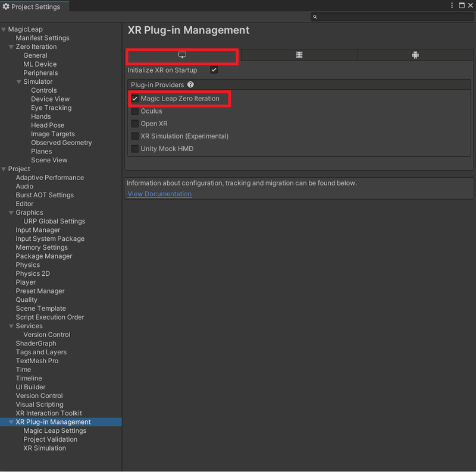476x472 pixels.
Task: Uncheck Magic Leap Zero Iteration provider
Action: click(x=135, y=99)
